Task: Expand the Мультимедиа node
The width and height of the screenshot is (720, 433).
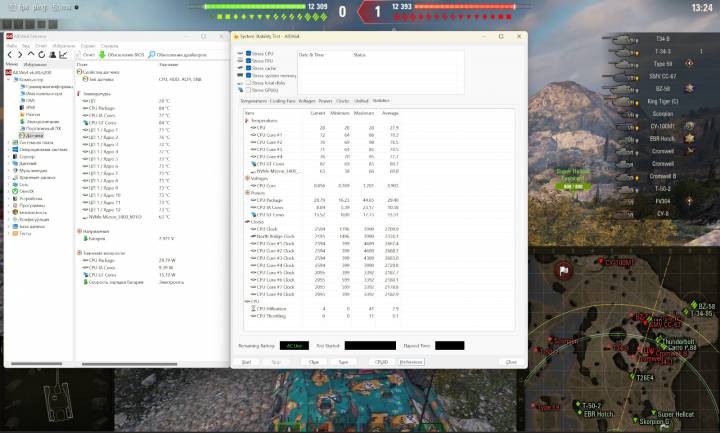Action: click(8, 170)
